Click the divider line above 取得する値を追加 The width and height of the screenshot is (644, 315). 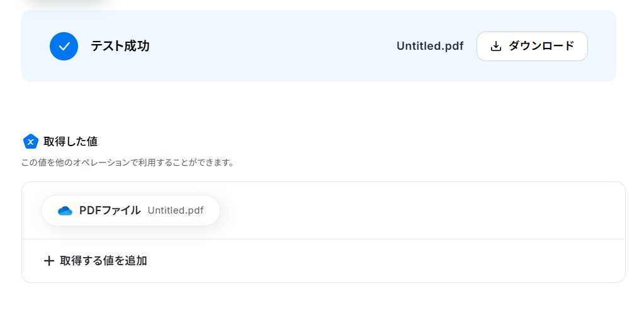(323, 239)
